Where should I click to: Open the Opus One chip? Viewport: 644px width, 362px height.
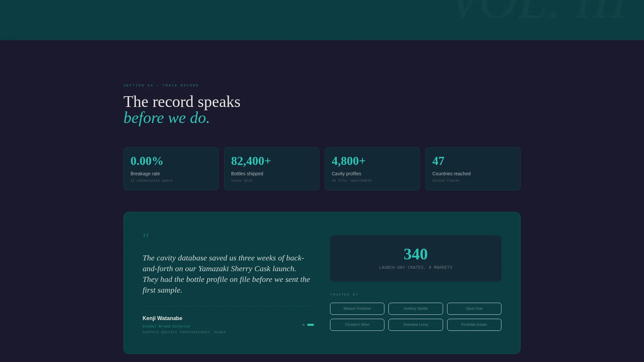pos(474,309)
